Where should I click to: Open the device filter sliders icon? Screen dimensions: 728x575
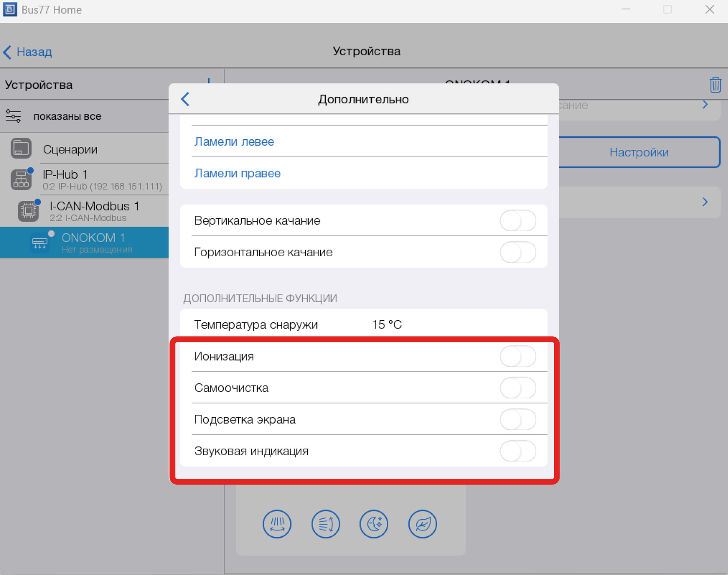[x=13, y=116]
